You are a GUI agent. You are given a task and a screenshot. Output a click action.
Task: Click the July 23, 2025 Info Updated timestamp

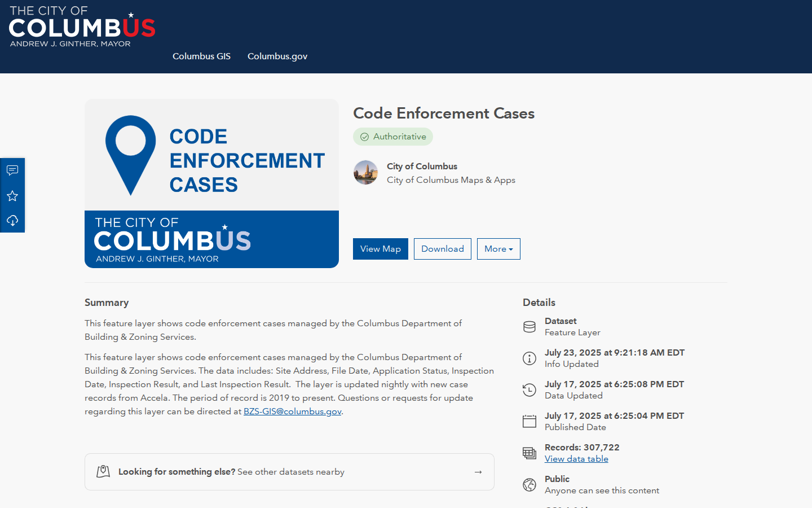pyautogui.click(x=615, y=353)
